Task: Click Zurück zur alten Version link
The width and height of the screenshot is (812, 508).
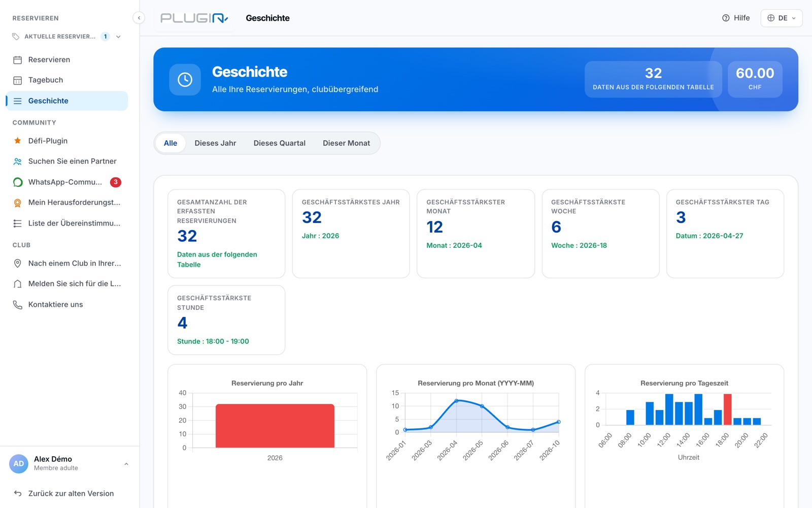Action: click(64, 493)
